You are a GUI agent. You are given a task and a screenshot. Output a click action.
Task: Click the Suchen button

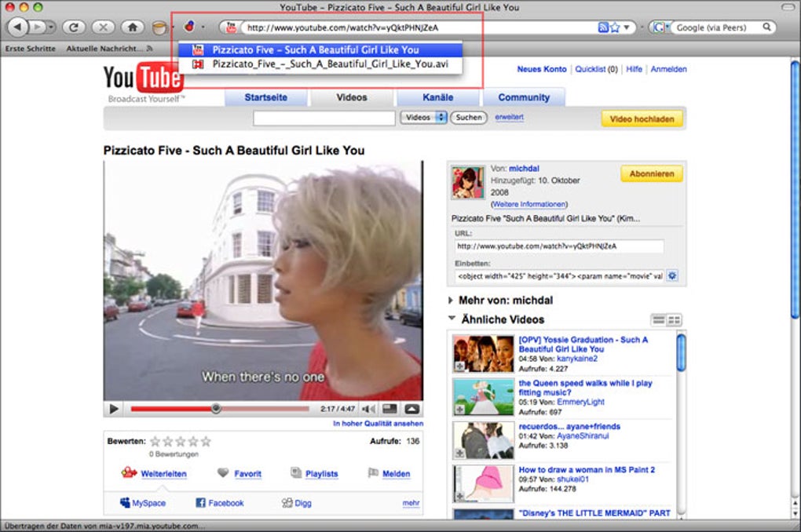(469, 118)
